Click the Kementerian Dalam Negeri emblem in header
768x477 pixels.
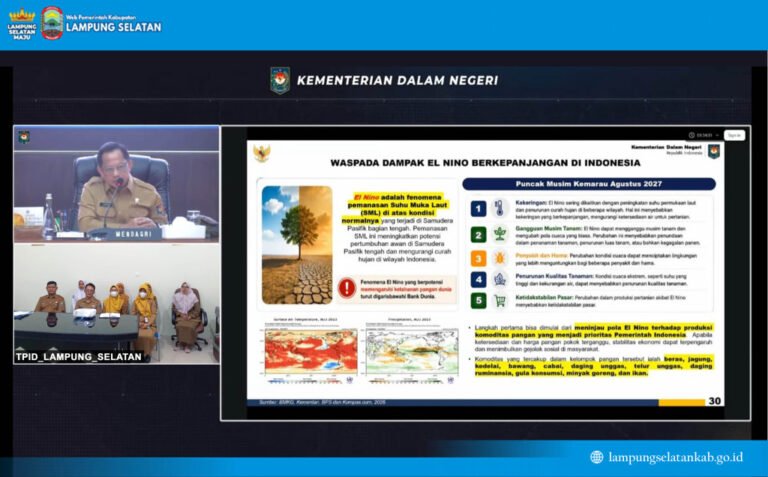(x=280, y=80)
